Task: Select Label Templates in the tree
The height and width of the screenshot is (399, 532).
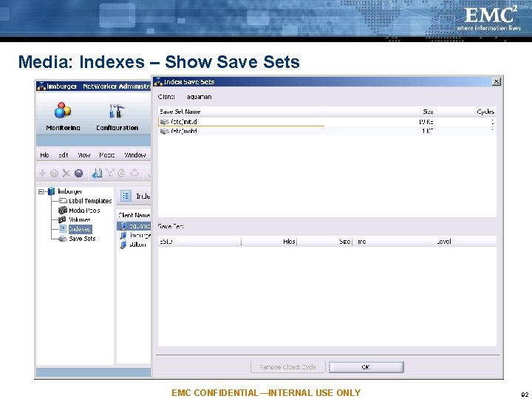Action: tap(90, 201)
